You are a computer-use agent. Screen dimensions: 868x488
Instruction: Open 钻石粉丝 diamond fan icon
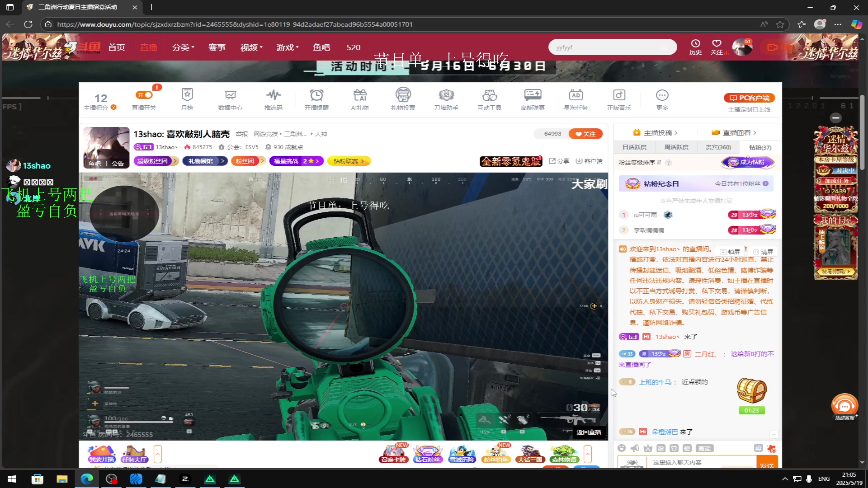click(x=428, y=454)
